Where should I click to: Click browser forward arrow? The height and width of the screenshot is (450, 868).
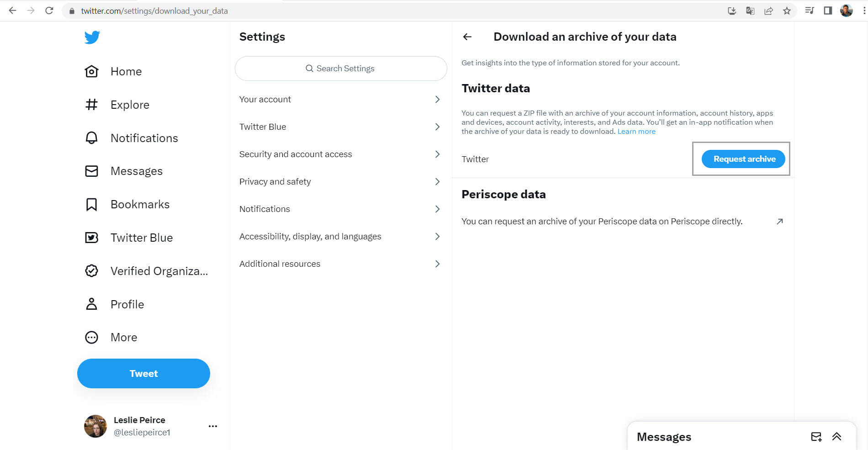click(31, 11)
